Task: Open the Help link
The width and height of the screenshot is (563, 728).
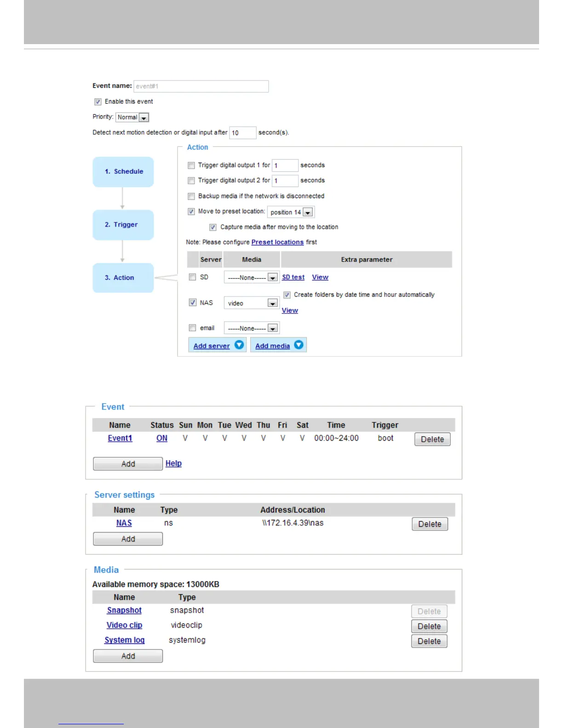Action: click(173, 463)
